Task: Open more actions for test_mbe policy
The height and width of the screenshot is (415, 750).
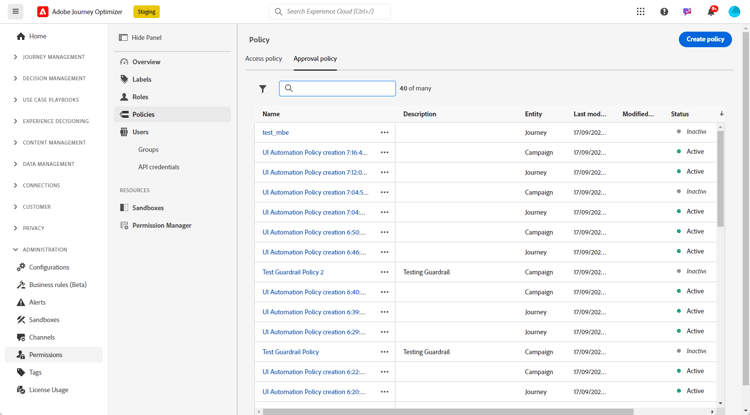Action: click(x=384, y=132)
